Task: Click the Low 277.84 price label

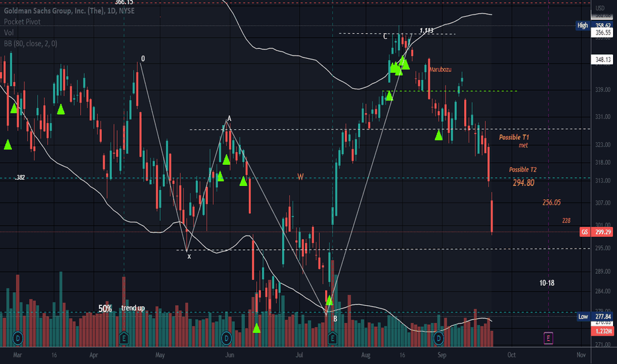Action: [595, 317]
